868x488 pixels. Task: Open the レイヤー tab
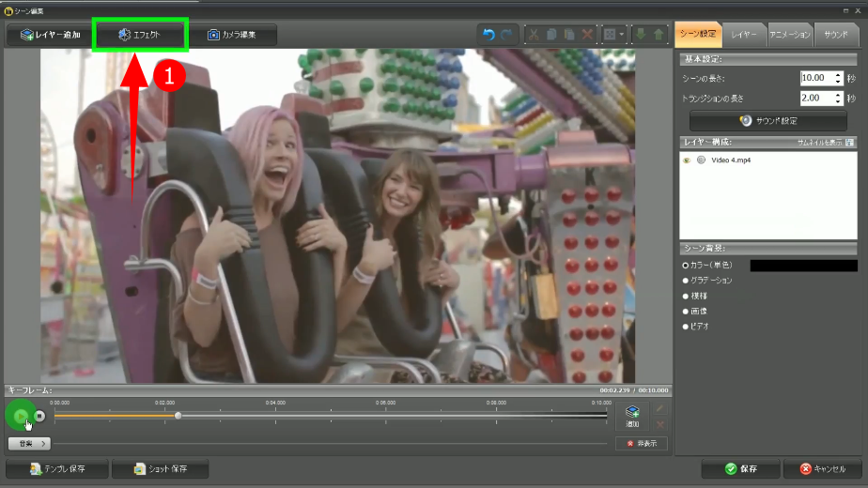745,33
